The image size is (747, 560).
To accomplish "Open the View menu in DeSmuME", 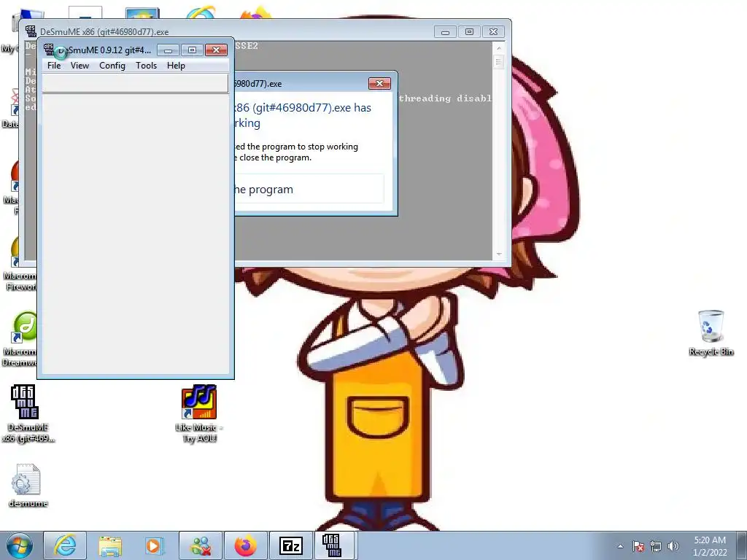I will point(80,66).
